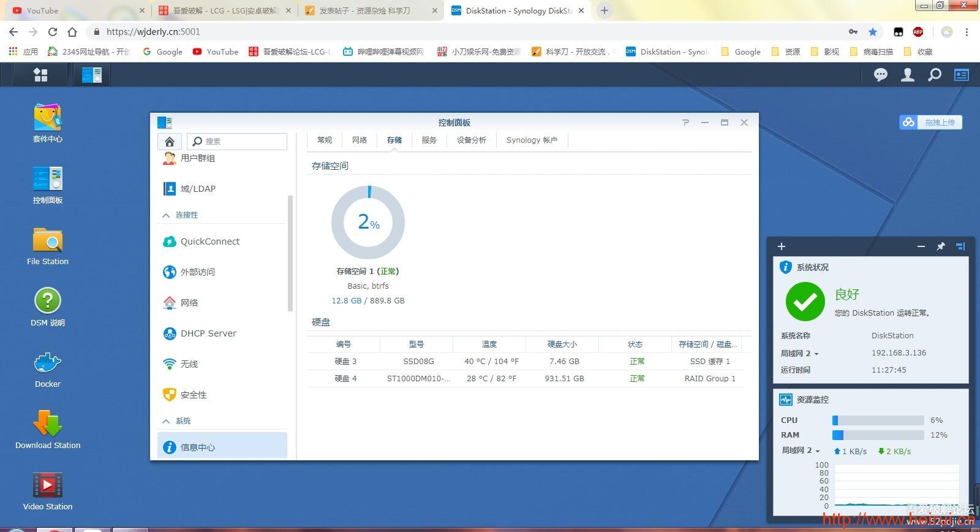Collapse the 系统 section
Viewport: 980px width, 532px height.
tap(166, 421)
